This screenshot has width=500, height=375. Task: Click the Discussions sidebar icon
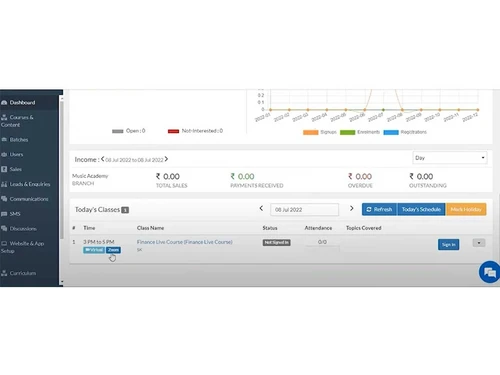pos(4,229)
